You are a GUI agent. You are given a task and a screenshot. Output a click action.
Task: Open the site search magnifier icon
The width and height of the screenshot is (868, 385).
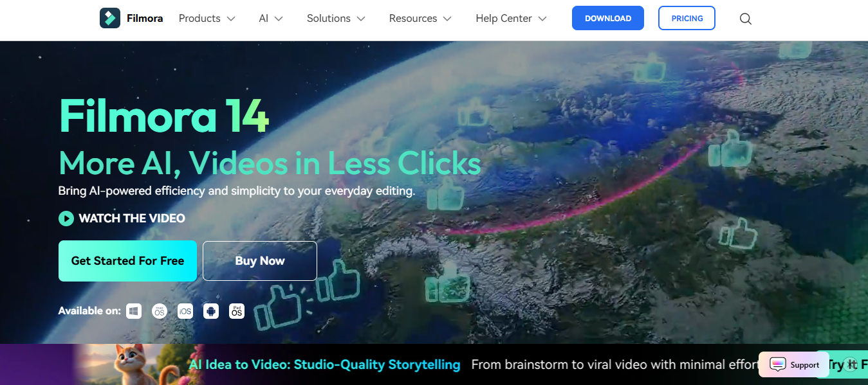[745, 19]
